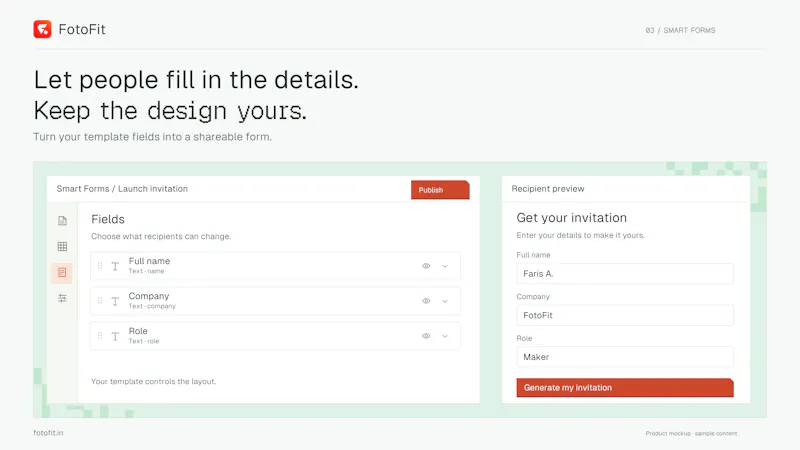Click the Recipient preview panel title
The height and width of the screenshot is (450, 800).
(548, 189)
